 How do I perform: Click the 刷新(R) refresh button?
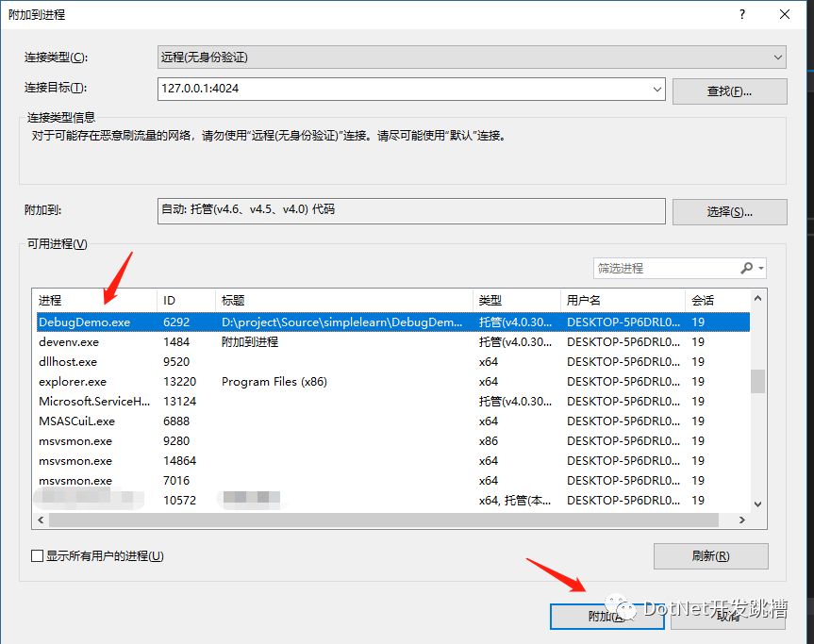tap(710, 556)
